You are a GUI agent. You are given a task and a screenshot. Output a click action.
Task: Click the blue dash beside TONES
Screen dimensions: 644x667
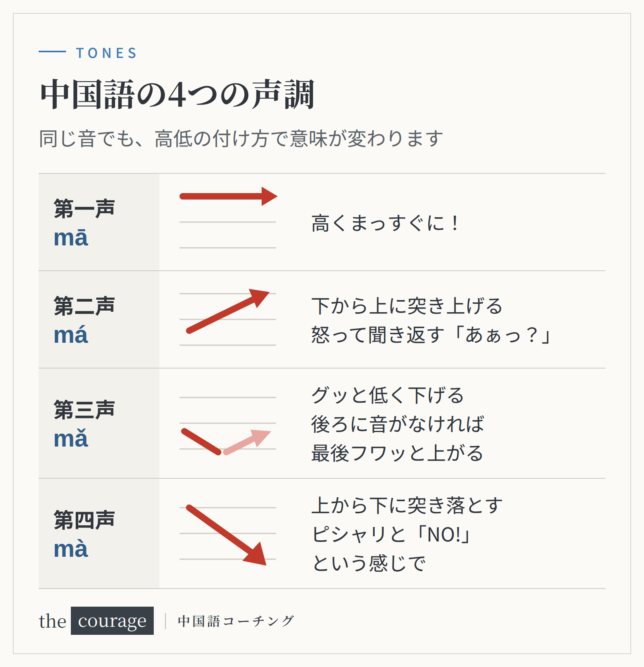(x=52, y=51)
